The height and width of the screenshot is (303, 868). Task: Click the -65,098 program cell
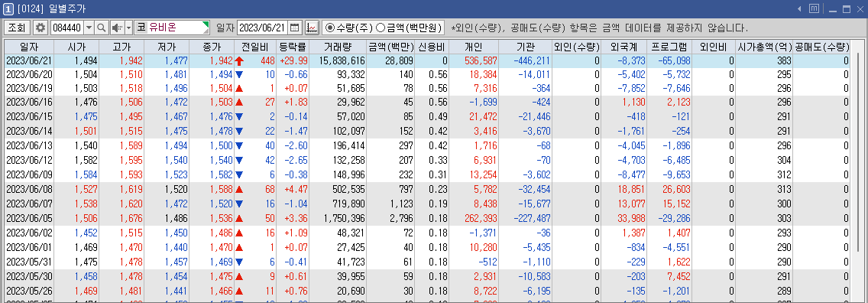pos(669,61)
